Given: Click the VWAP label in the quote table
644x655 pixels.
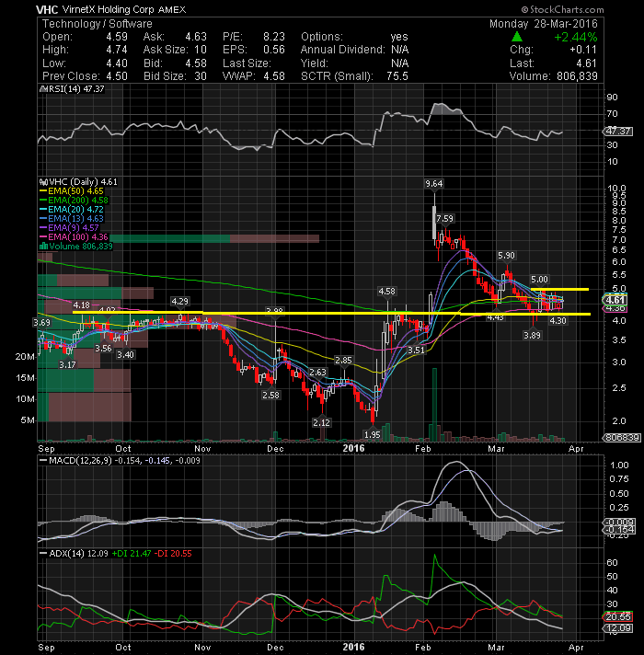Looking at the screenshot, I should [x=239, y=76].
